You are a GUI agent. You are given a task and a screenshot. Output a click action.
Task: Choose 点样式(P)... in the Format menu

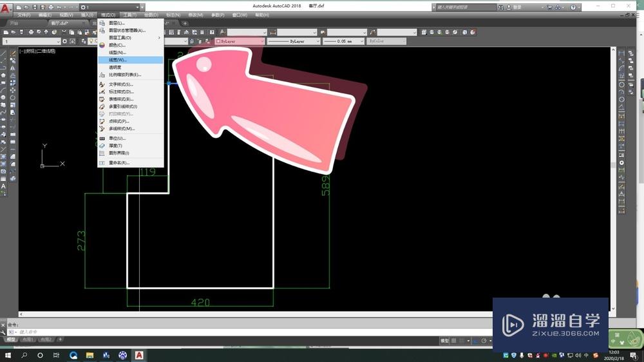pos(130,121)
